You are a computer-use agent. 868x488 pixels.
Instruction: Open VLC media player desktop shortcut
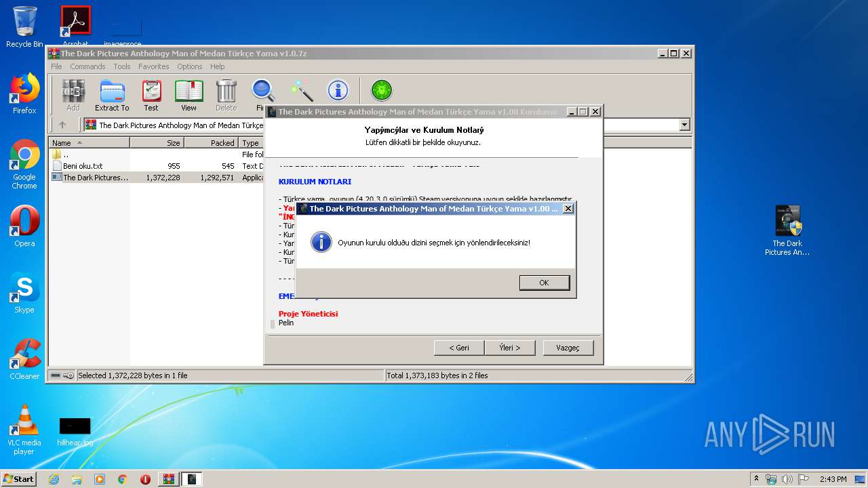point(24,430)
